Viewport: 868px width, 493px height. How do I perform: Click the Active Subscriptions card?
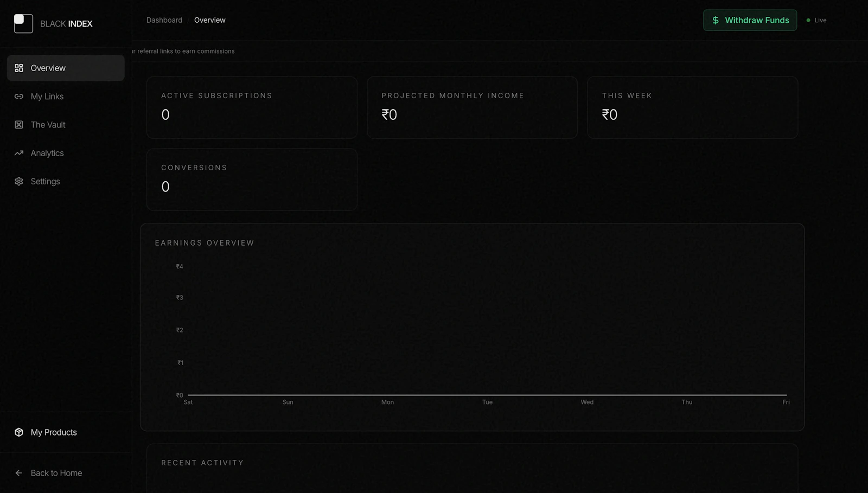click(251, 107)
